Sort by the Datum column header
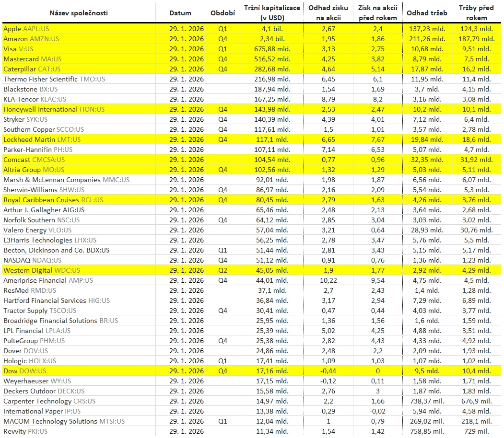504x438 pixels. tap(180, 13)
